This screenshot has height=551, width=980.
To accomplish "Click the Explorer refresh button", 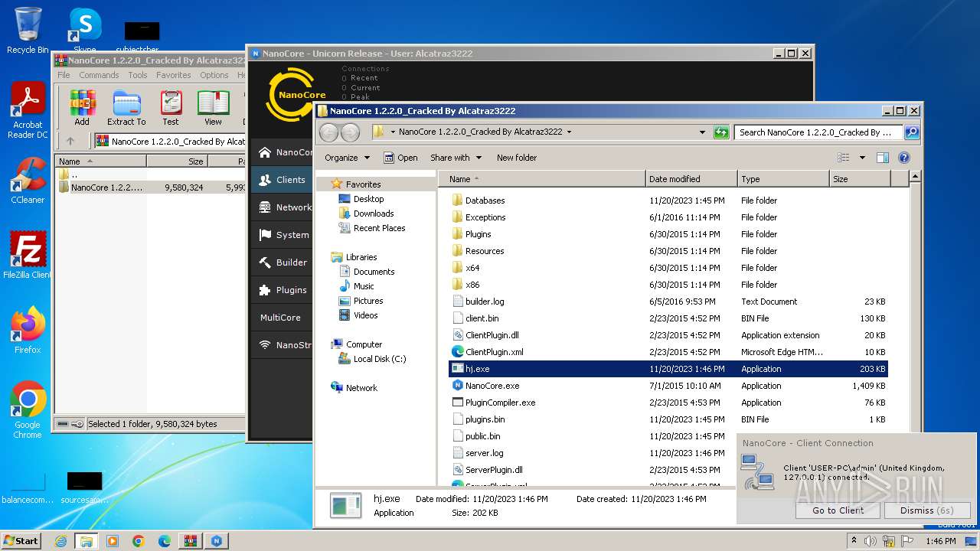I will tap(721, 132).
